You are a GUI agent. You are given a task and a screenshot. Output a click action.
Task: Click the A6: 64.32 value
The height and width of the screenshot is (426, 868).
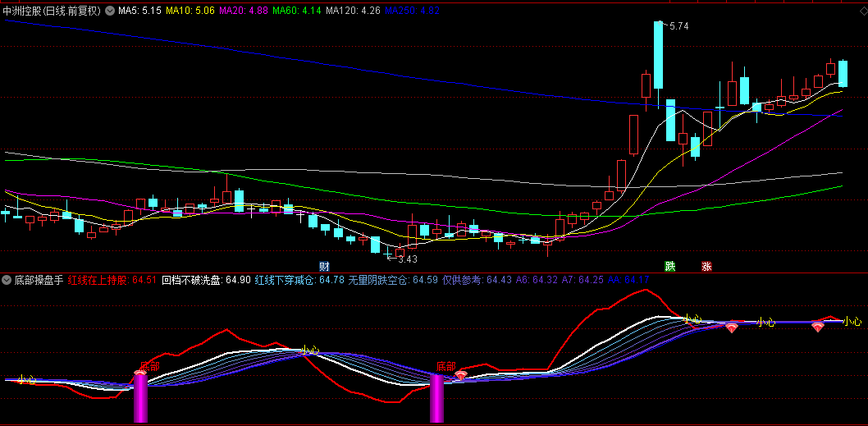(537, 280)
